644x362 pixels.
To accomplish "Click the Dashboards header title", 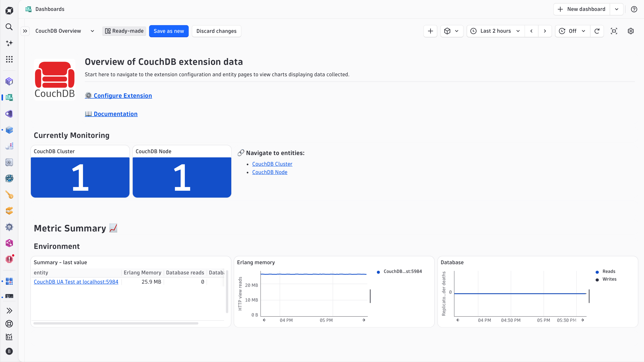I will click(50, 9).
